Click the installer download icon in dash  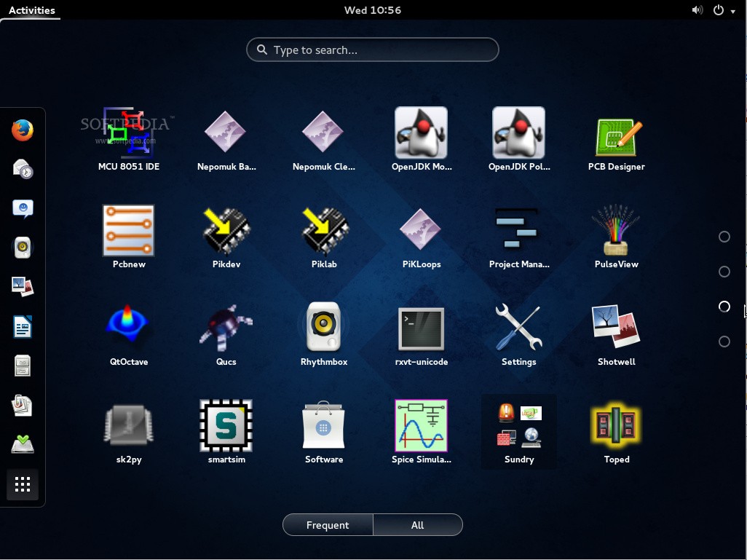(x=23, y=444)
